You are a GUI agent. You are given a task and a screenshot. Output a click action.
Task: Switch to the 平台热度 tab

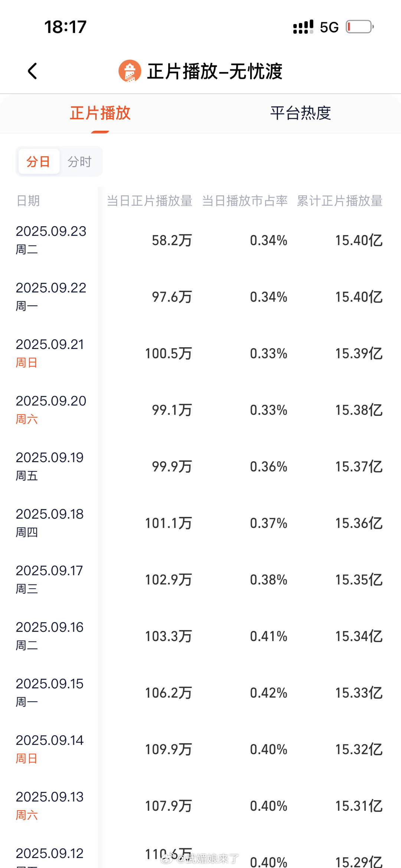pyautogui.click(x=301, y=113)
